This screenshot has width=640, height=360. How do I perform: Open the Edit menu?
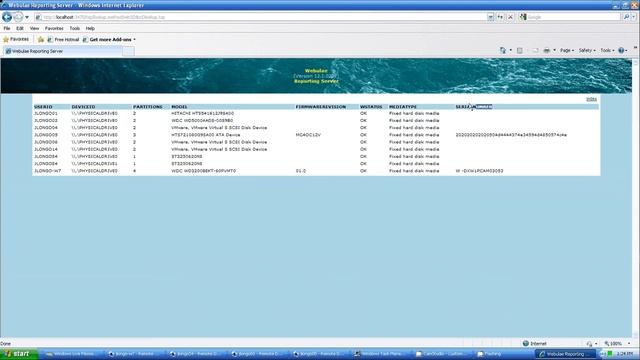point(20,29)
